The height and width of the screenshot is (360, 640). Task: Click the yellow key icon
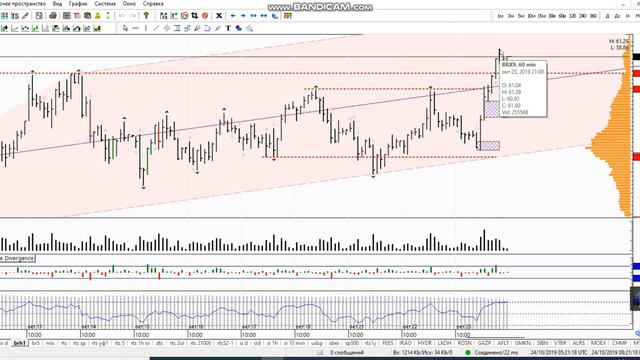click(146, 16)
